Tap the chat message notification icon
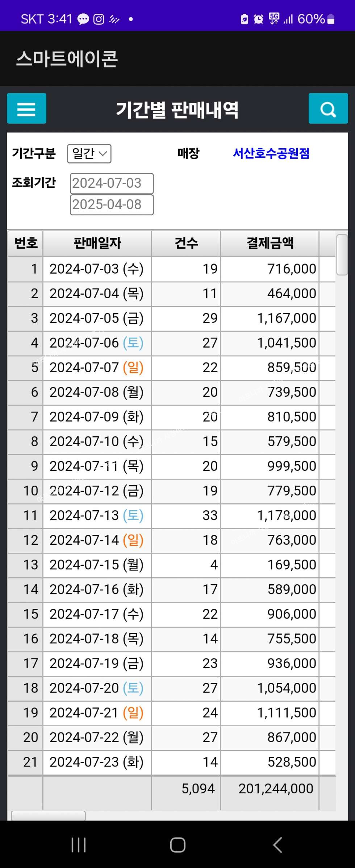Viewport: 355px width, 868px height. pyautogui.click(x=83, y=19)
